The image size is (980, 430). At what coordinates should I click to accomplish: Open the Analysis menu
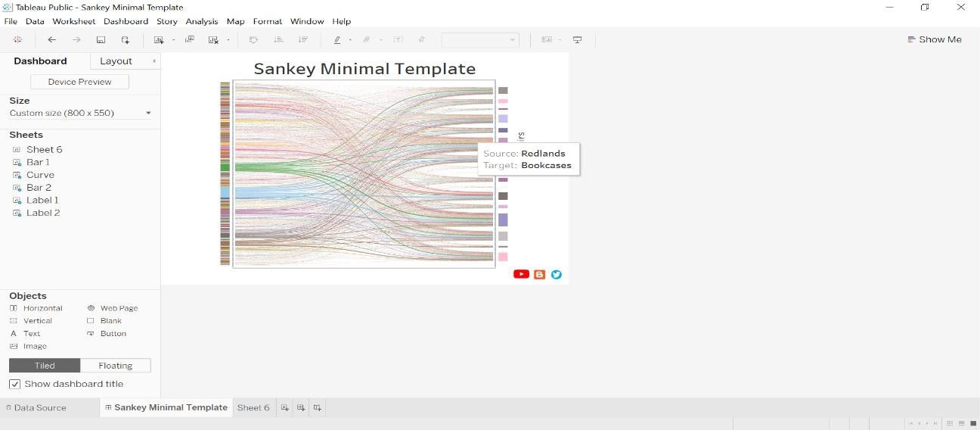coord(201,21)
